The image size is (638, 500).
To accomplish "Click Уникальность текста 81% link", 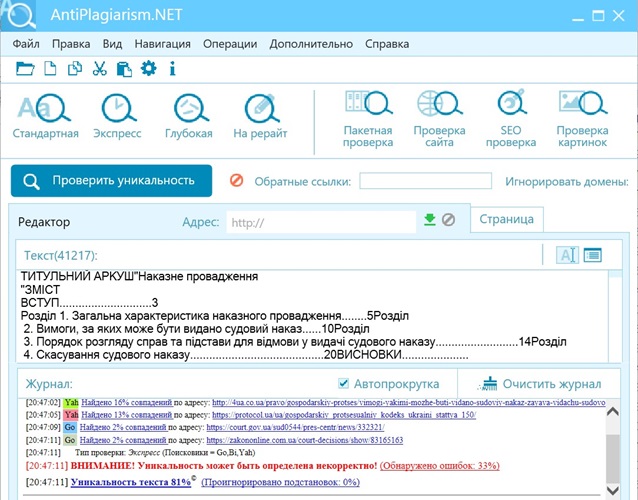I will tap(131, 482).
